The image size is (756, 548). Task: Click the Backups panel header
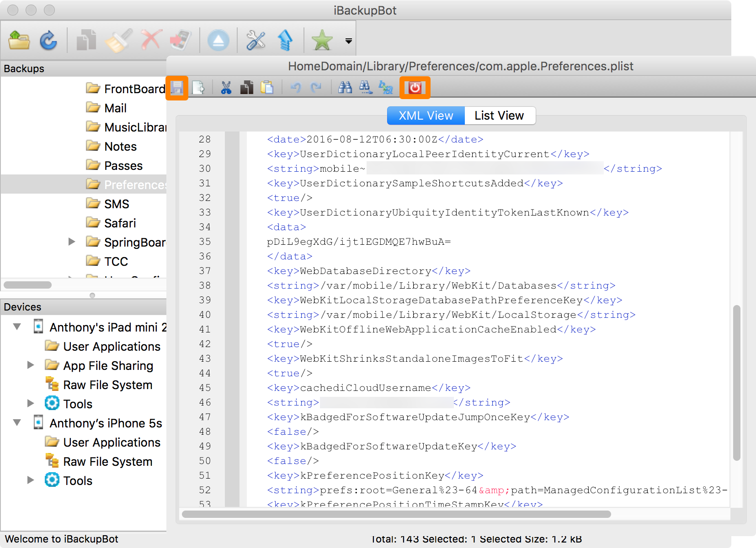(83, 68)
